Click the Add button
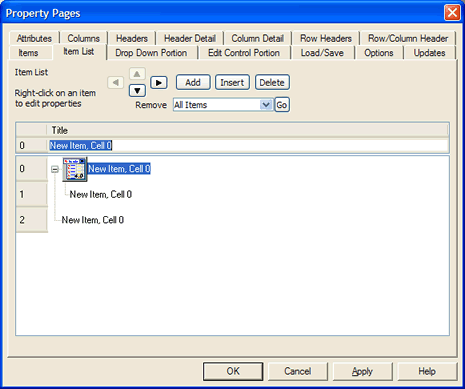Image resolution: width=465 pixels, height=389 pixels. (x=193, y=82)
